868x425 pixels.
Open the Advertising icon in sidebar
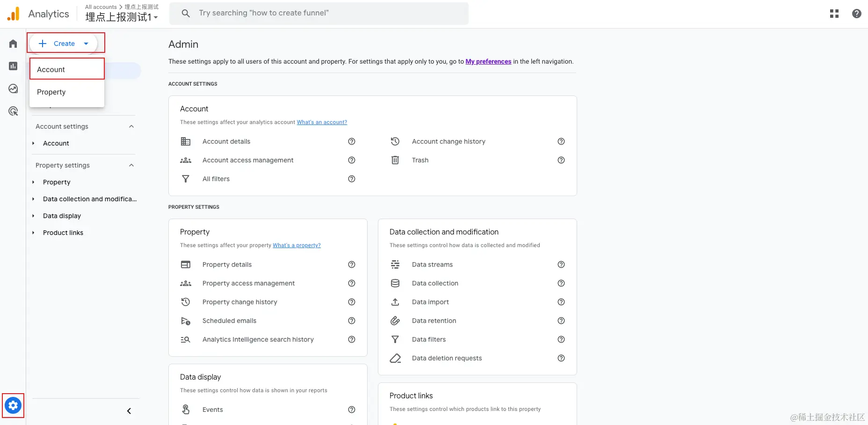pyautogui.click(x=13, y=111)
